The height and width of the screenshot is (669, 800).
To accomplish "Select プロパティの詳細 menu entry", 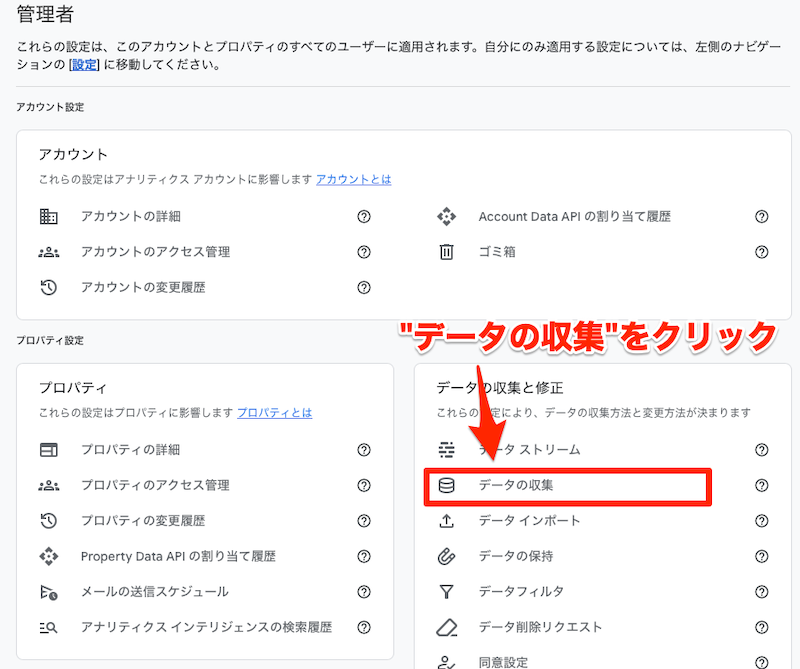I will tap(130, 450).
